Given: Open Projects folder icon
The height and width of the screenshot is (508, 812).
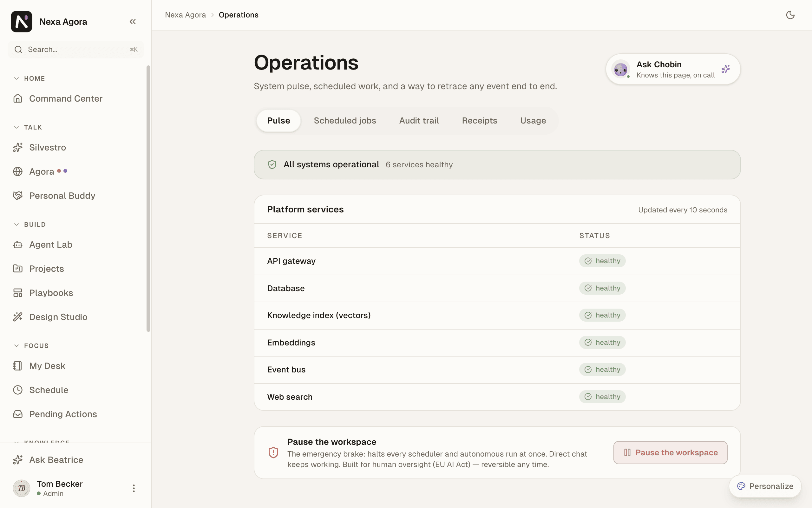Looking at the screenshot, I should (18, 269).
